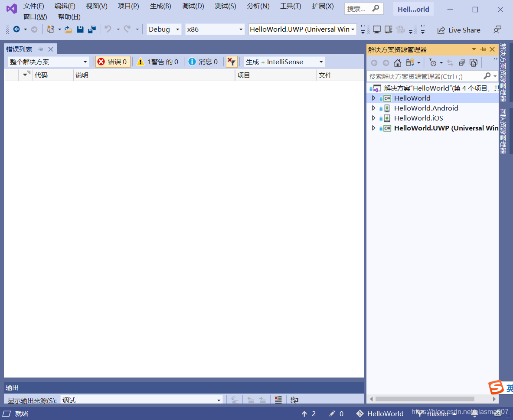
Task: Open the 文件(F) menu
Action: 34,6
